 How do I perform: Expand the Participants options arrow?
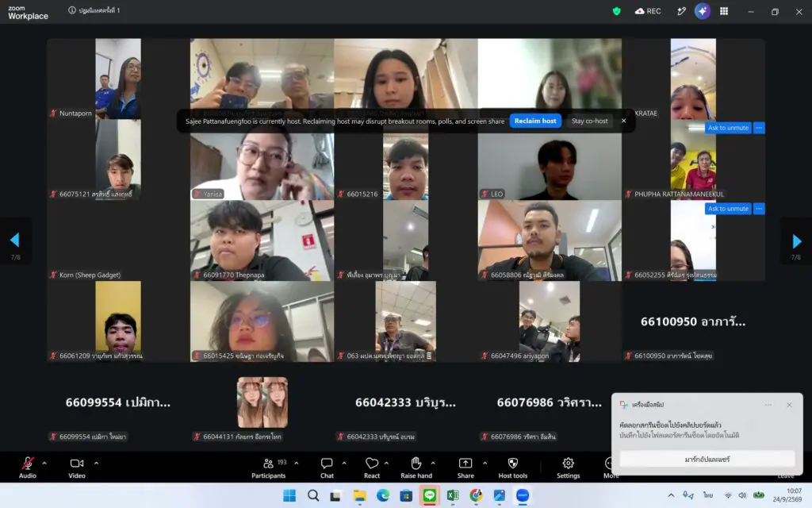[x=297, y=463]
